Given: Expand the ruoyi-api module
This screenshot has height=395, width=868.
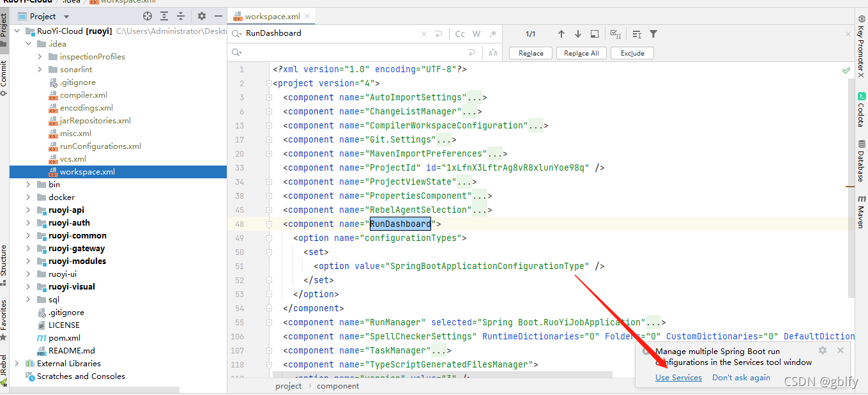Looking at the screenshot, I should point(28,210).
